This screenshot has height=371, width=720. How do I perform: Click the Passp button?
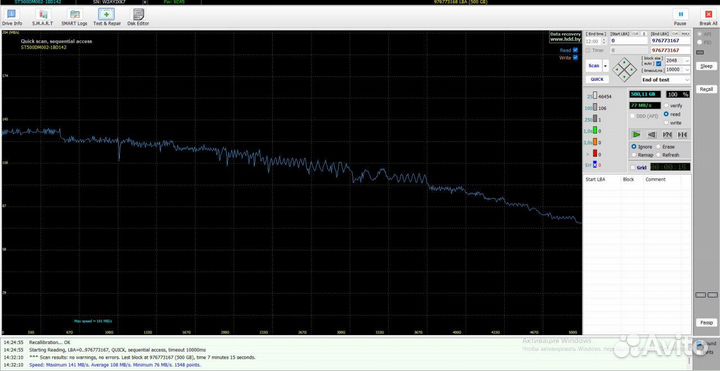[706, 323]
